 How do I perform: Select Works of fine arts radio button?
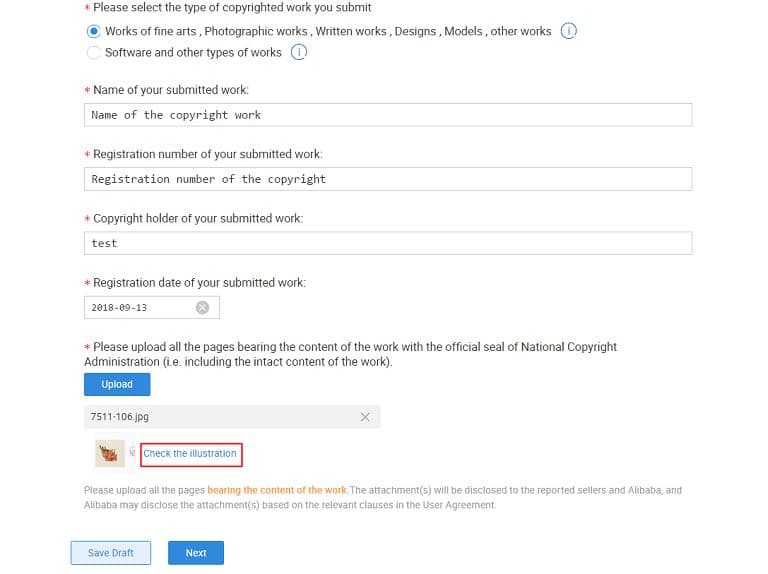click(x=94, y=31)
